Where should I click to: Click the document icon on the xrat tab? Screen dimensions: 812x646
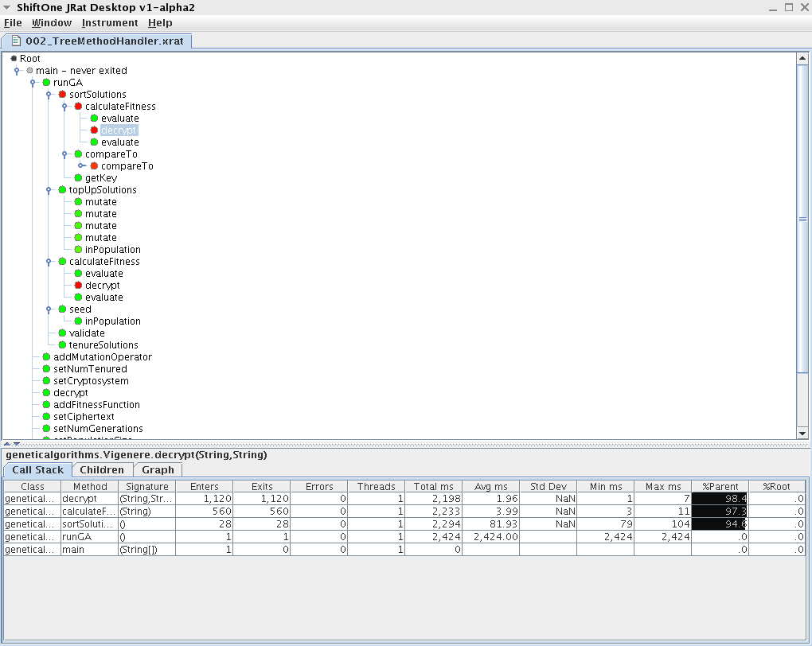[x=14, y=41]
